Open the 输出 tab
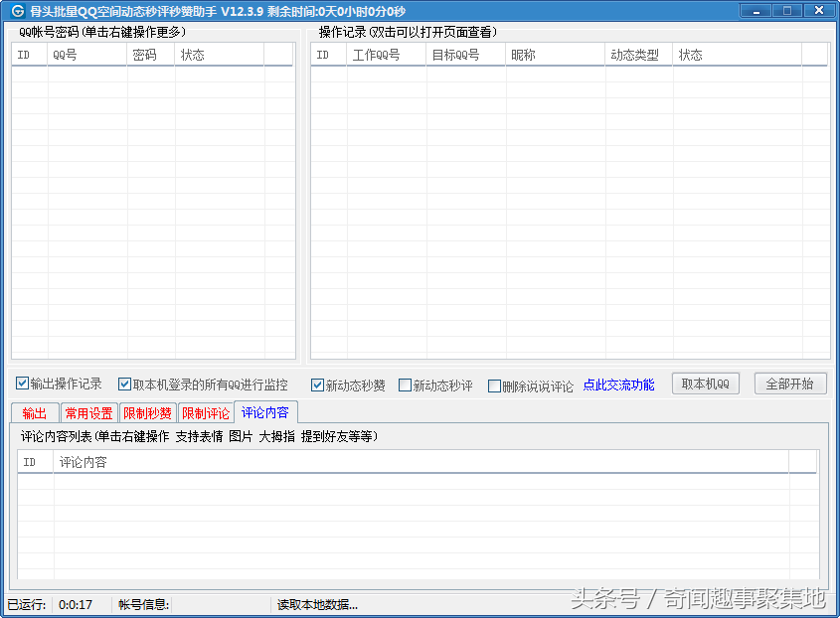The height and width of the screenshot is (618, 840). [34, 413]
